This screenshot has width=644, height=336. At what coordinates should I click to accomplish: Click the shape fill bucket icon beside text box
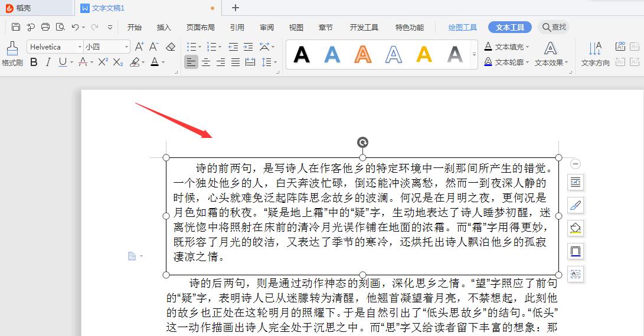pyautogui.click(x=576, y=228)
